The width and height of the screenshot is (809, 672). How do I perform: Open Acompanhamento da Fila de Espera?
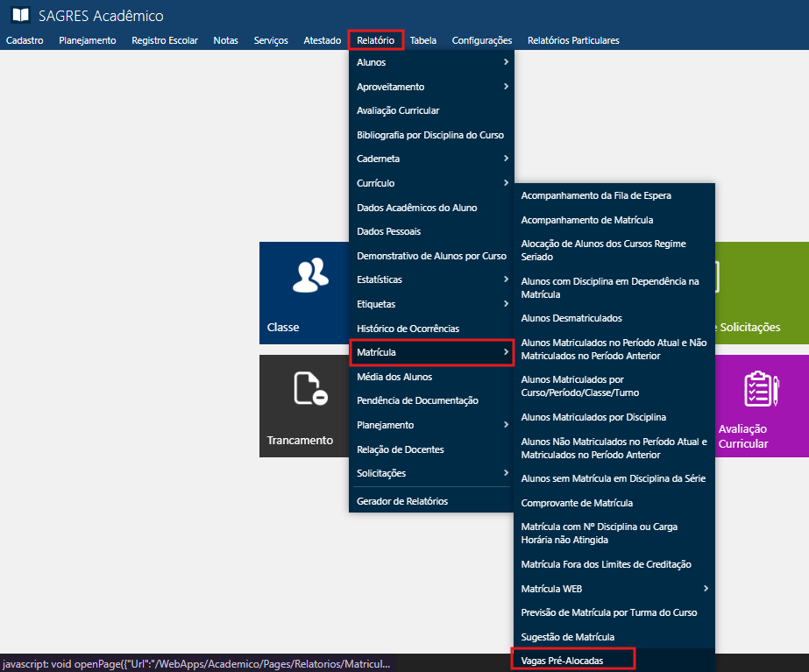pos(596,195)
